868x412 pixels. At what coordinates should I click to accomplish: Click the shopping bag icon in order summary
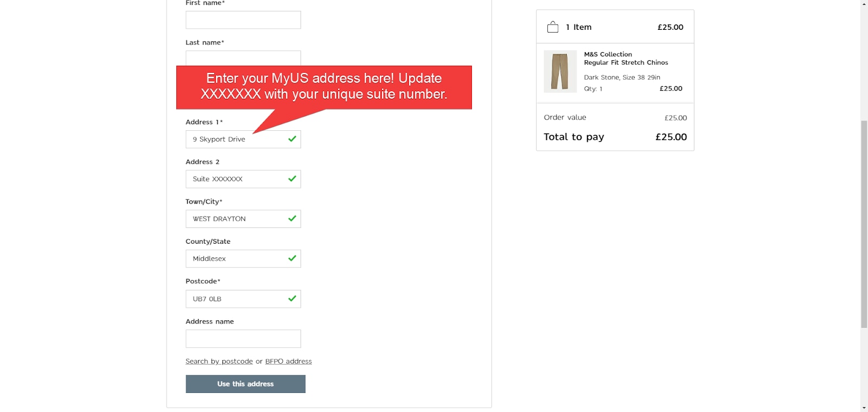[553, 27]
